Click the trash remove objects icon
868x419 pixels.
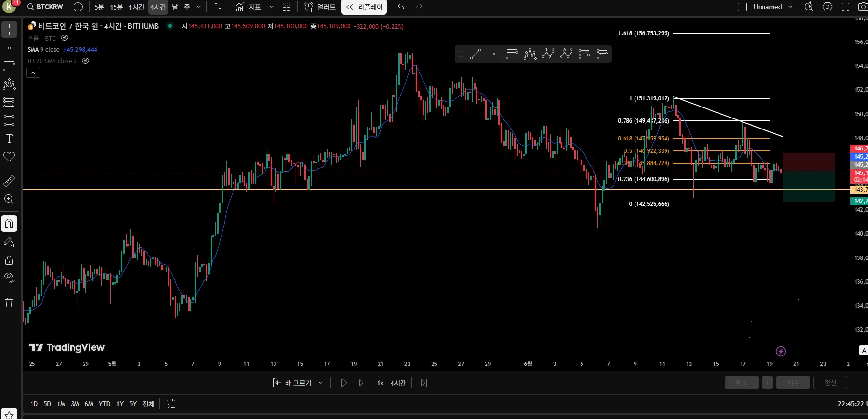pos(9,302)
